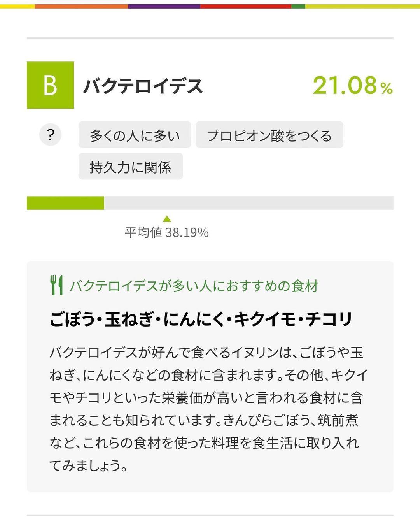Image resolution: width=420 pixels, height=525 pixels.
Task: Select the プロピオン酸をつくる tag
Action: pyautogui.click(x=269, y=135)
